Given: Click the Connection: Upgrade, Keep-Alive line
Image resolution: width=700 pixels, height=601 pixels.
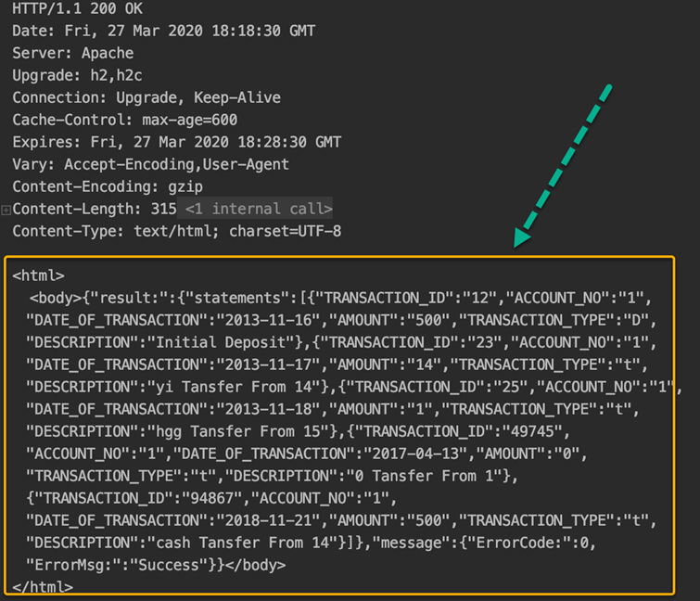Looking at the screenshot, I should [146, 97].
